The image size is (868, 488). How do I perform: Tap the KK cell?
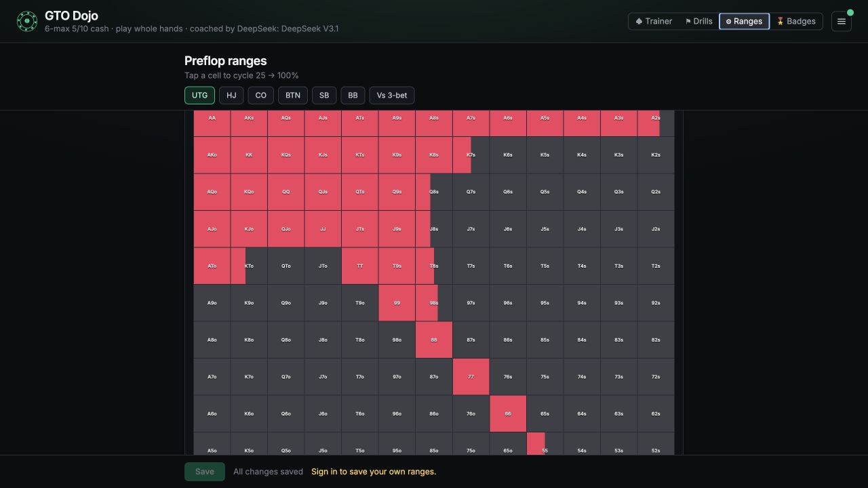coord(249,155)
